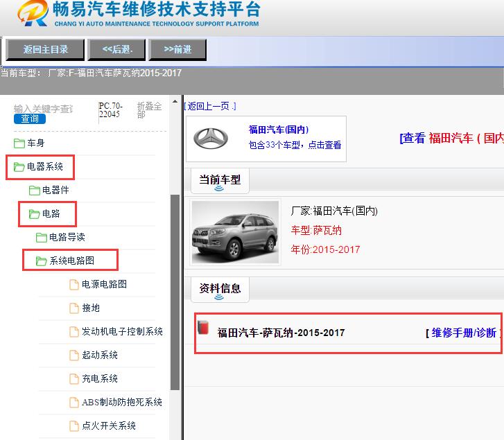Click the open folder icon beside 电路
The height and width of the screenshot is (440, 504).
click(x=34, y=214)
